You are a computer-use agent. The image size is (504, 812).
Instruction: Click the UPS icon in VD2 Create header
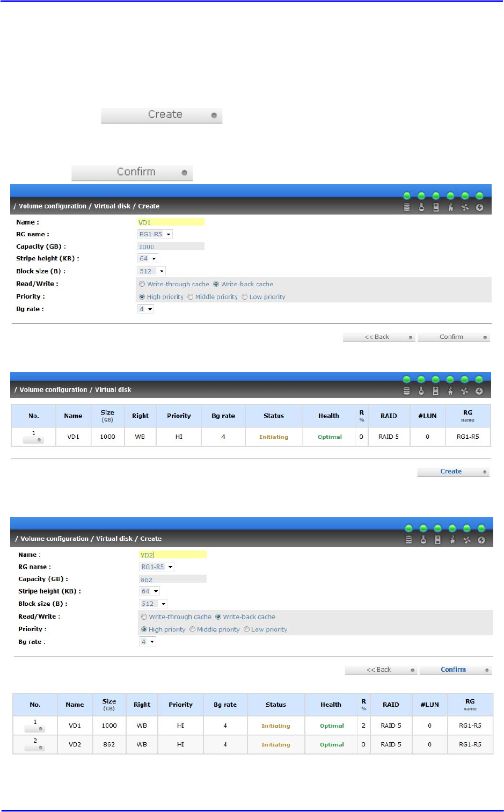[x=452, y=540]
